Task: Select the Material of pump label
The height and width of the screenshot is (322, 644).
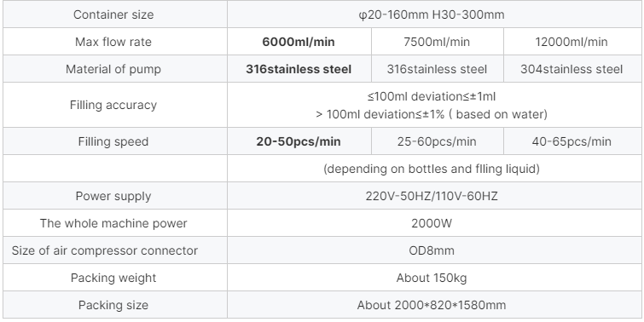Action: tap(113, 69)
